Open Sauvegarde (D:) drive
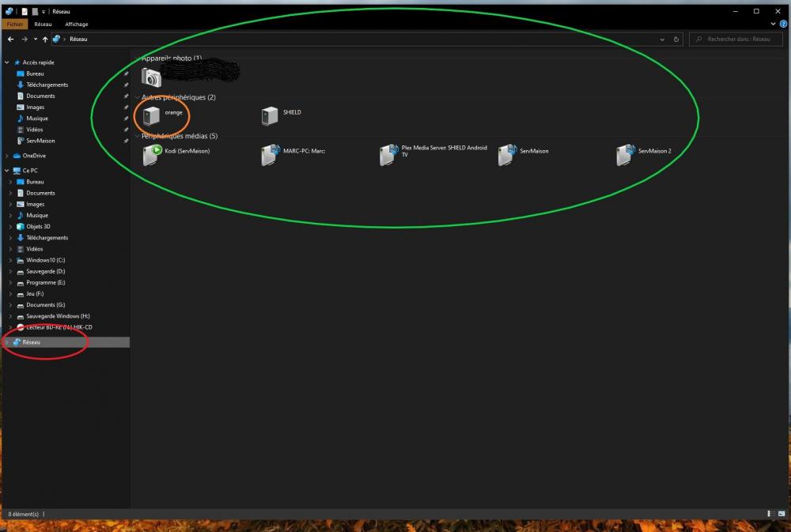791x532 pixels. point(45,271)
